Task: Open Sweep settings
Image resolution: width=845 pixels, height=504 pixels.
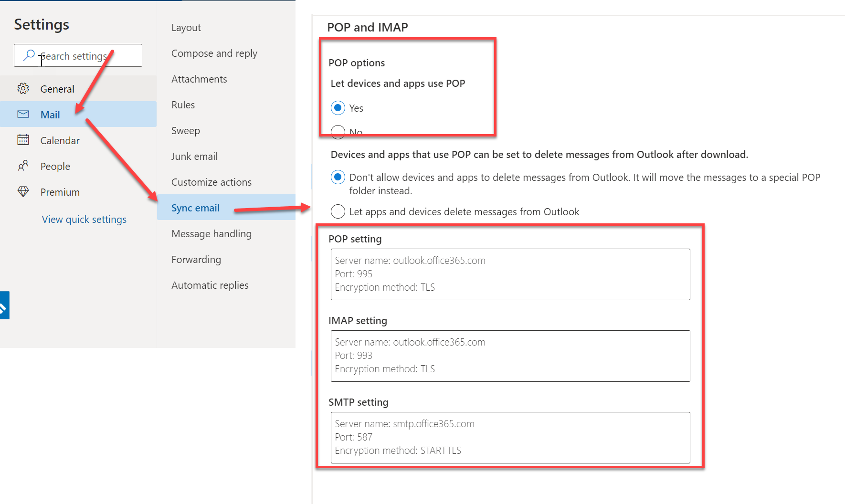Action: [226, 131]
